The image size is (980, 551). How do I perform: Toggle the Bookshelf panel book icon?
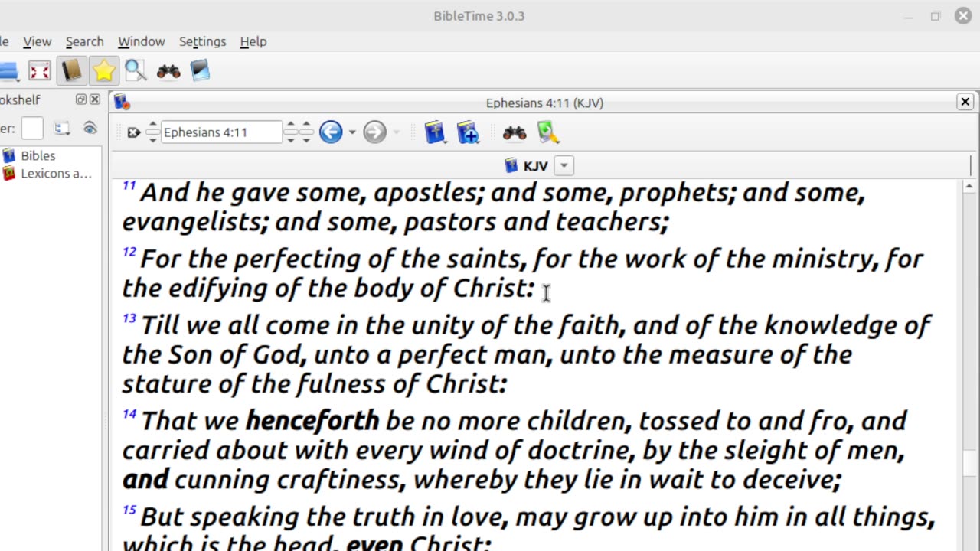71,71
